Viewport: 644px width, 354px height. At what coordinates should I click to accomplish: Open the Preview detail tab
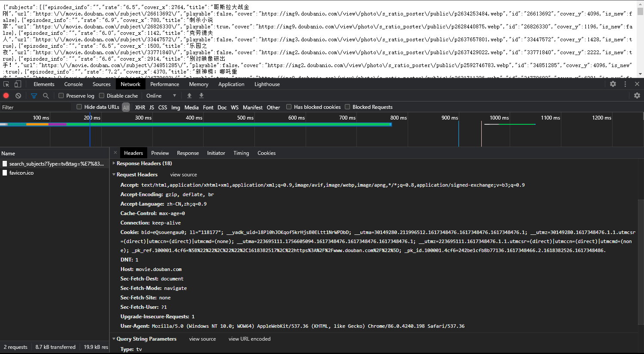(x=160, y=153)
